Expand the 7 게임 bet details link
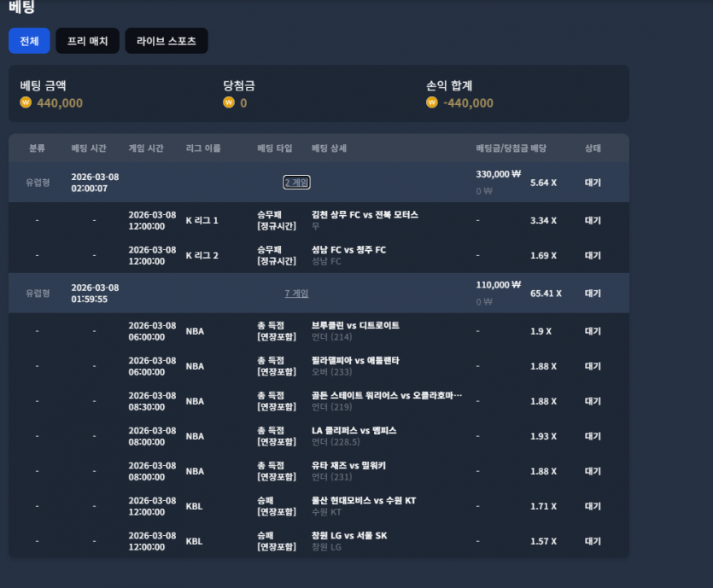 [296, 293]
